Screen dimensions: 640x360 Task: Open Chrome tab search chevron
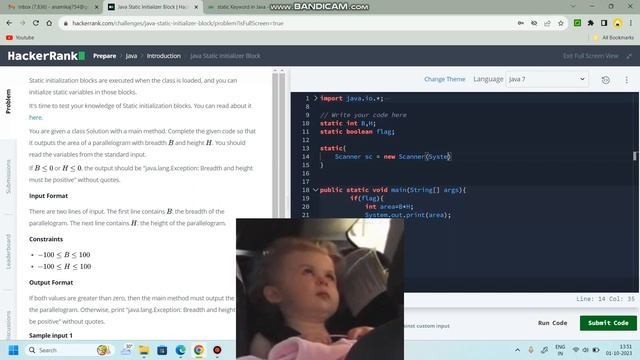(x=573, y=7)
